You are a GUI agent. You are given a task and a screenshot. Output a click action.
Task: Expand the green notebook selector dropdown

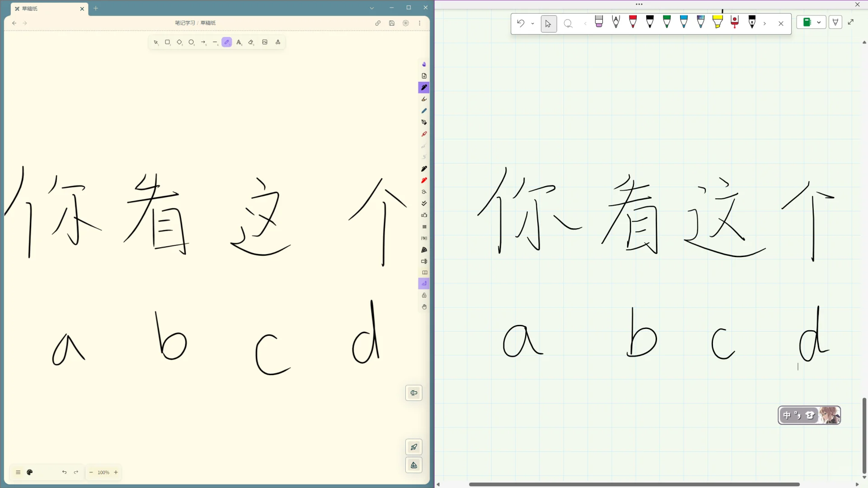click(x=820, y=22)
